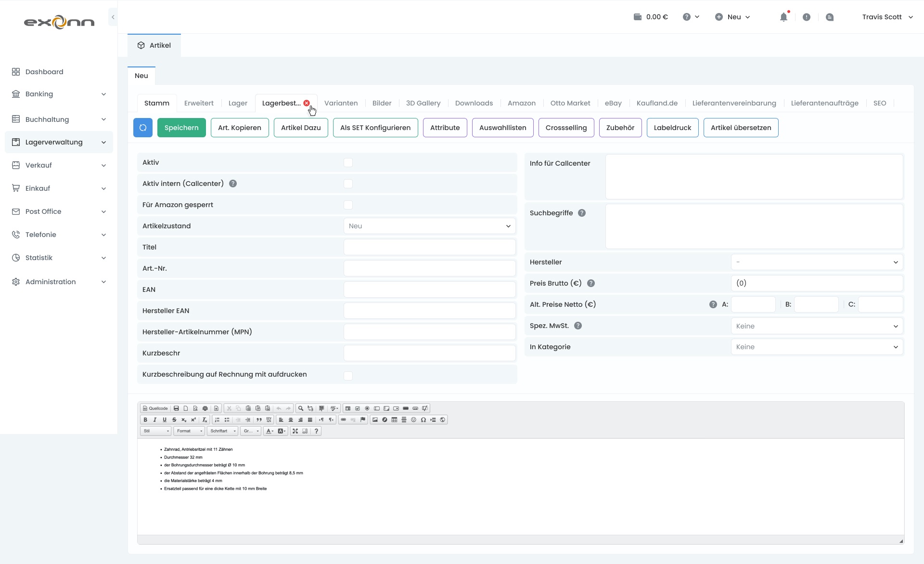This screenshot has width=924, height=564.
Task: Click the Quellcode source button in editor
Action: 155,408
